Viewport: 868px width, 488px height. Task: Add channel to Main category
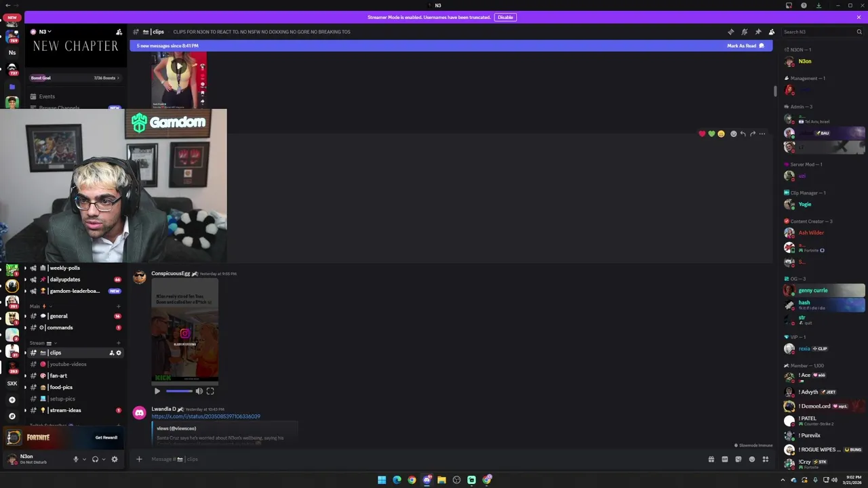pyautogui.click(x=119, y=306)
